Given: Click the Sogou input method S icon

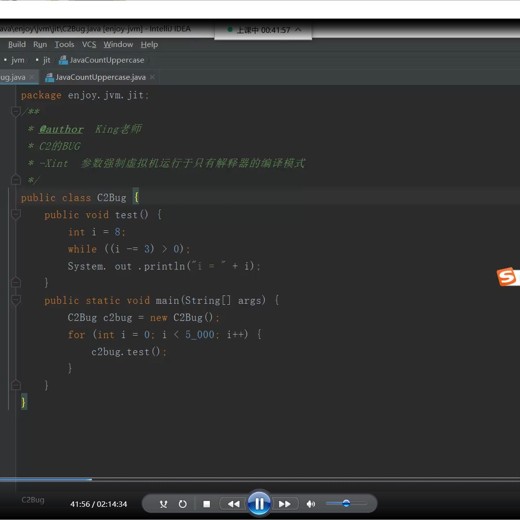Looking at the screenshot, I should coord(507,277).
